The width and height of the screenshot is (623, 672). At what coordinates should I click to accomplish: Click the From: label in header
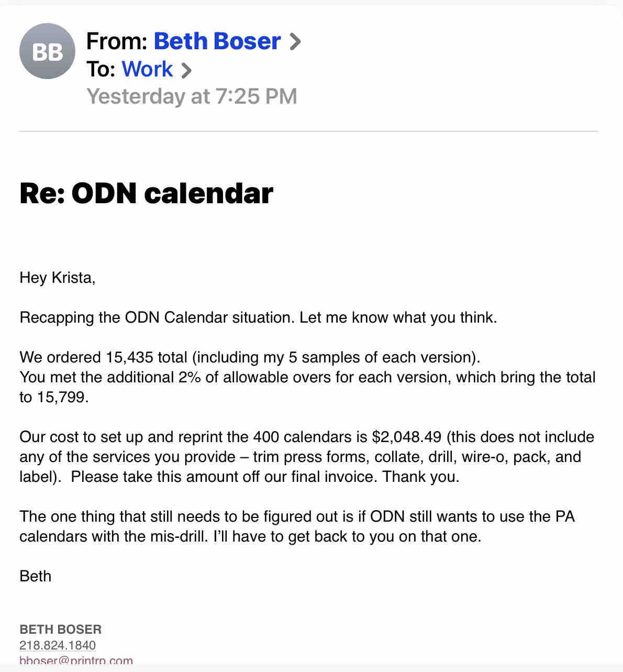[x=117, y=41]
